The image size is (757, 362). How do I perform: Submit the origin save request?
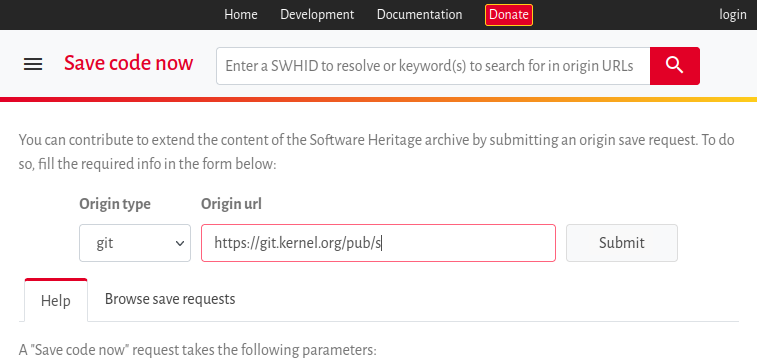coord(622,243)
